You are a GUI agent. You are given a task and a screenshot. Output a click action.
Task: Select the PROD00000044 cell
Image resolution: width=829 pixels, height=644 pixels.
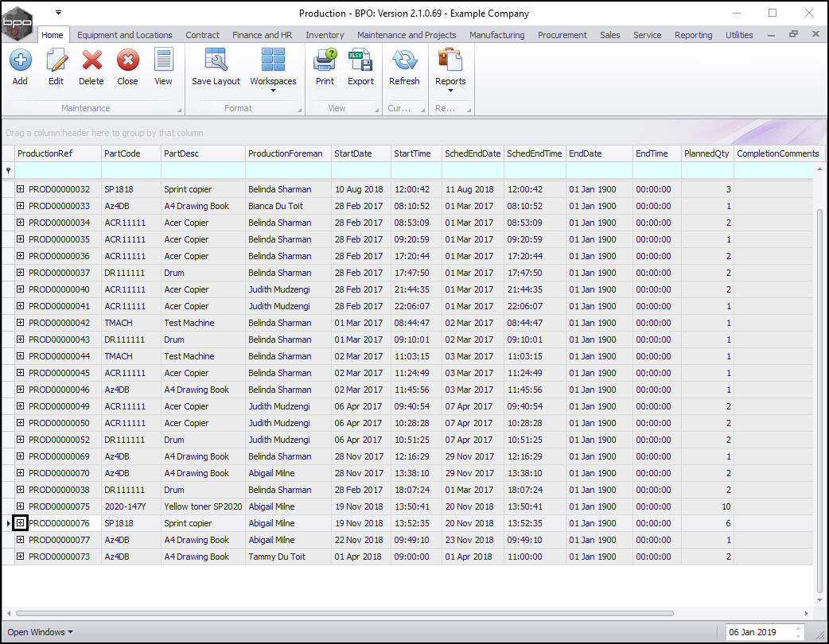(59, 356)
